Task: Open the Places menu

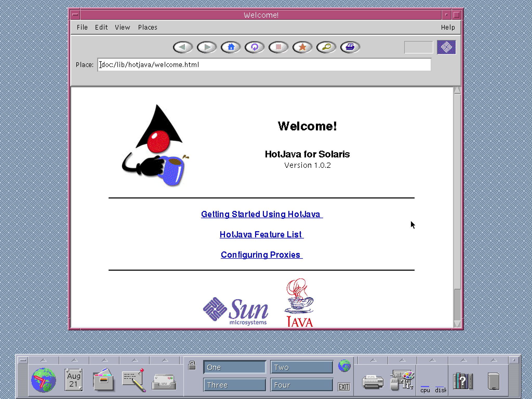Action: (148, 27)
